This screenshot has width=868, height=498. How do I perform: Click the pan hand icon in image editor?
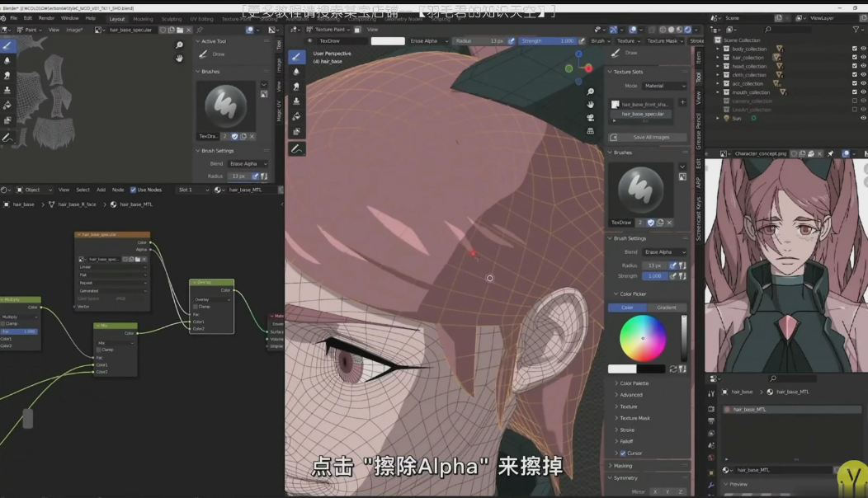(x=179, y=58)
